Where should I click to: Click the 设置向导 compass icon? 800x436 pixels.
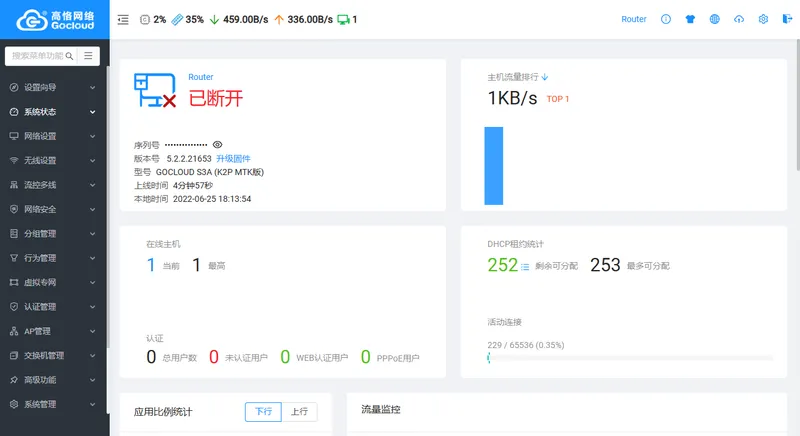pos(14,87)
